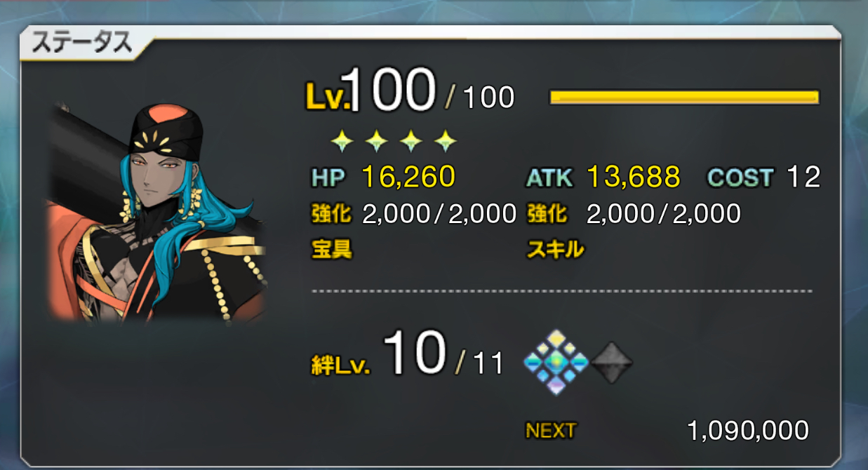Viewport: 868px width, 470px height.
Task: Click the 1,090,000 remaining bond points
Action: [748, 431]
